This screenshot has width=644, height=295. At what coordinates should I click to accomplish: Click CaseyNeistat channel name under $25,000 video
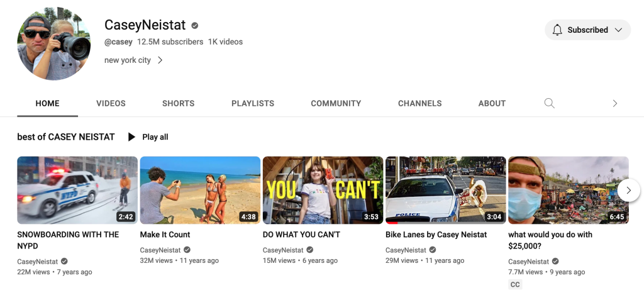(528, 261)
